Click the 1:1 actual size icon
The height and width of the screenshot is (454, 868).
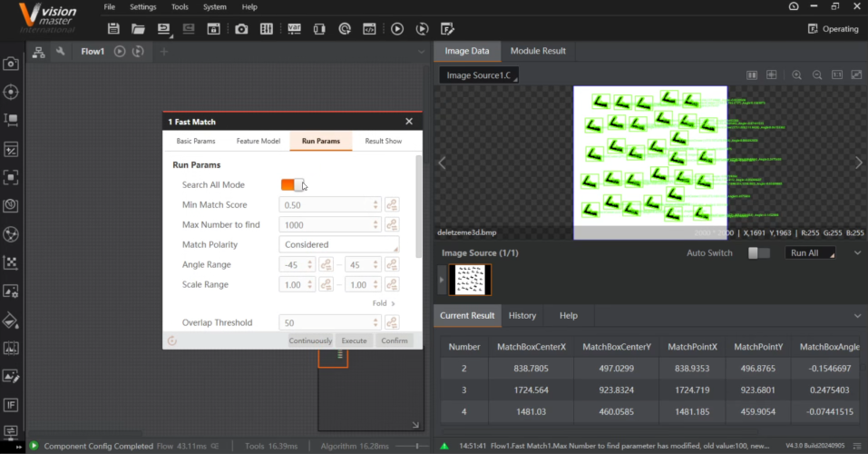point(836,74)
